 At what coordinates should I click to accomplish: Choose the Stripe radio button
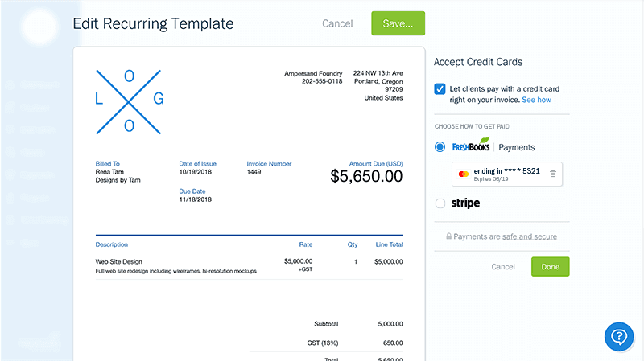pyautogui.click(x=440, y=203)
